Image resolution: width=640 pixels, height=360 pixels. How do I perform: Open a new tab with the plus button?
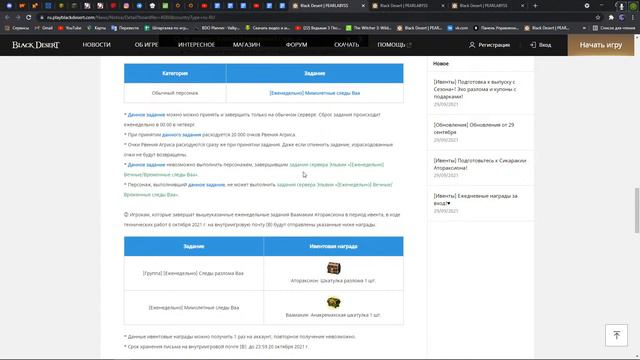535,6
